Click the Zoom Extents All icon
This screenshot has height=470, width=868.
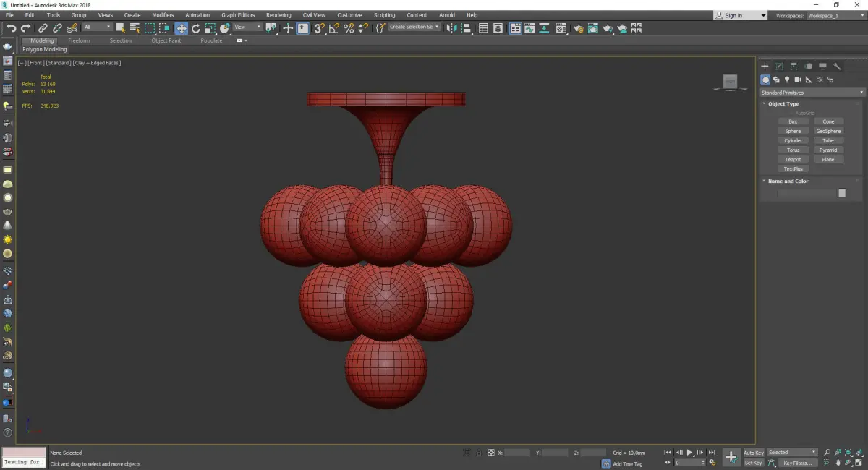859,453
